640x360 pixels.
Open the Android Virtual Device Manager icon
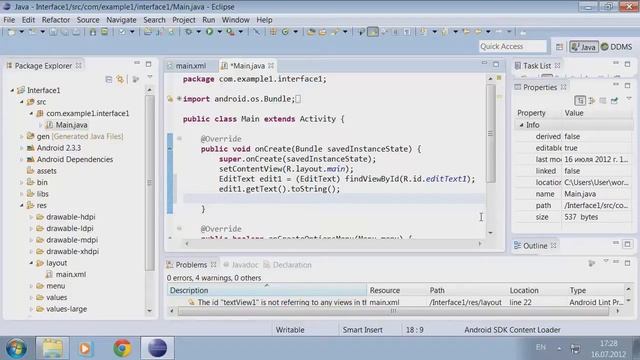click(x=104, y=32)
